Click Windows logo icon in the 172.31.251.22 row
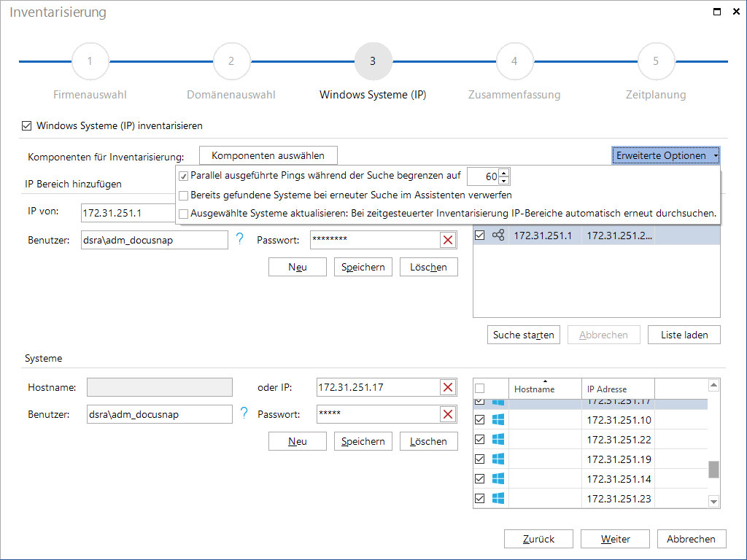This screenshot has width=747, height=560. (498, 439)
